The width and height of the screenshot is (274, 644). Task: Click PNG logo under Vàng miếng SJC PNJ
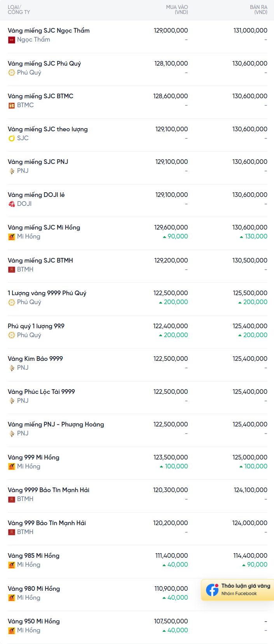click(x=12, y=171)
